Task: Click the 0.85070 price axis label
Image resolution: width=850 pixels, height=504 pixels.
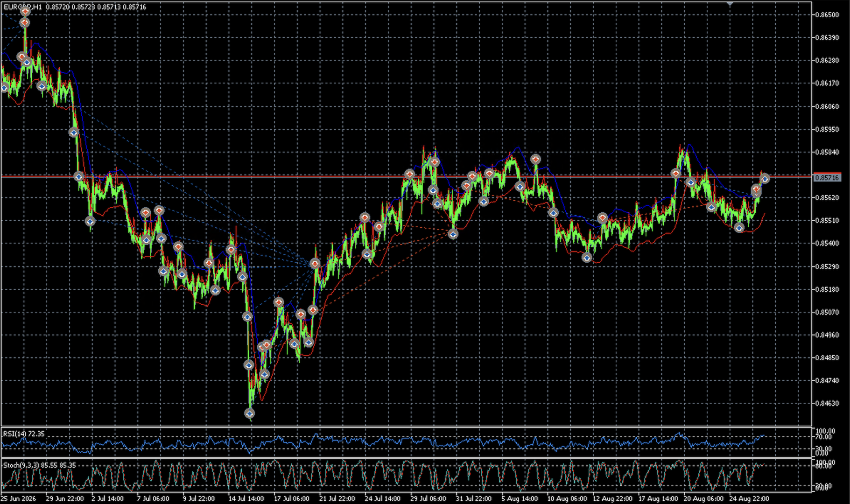Action: pyautogui.click(x=827, y=312)
